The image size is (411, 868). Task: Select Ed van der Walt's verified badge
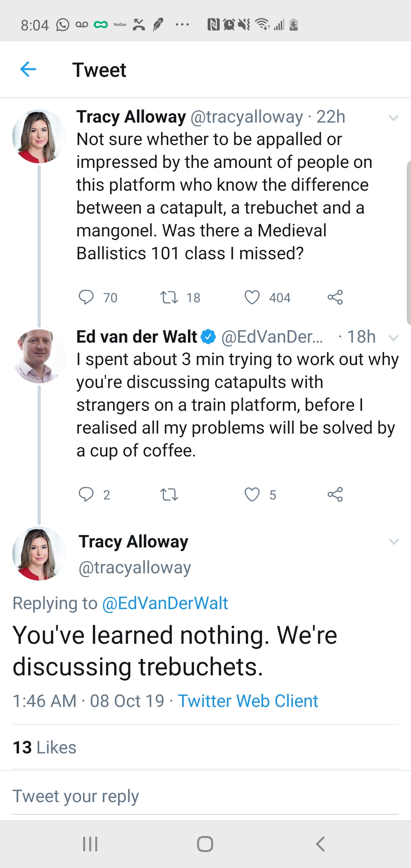point(208,337)
